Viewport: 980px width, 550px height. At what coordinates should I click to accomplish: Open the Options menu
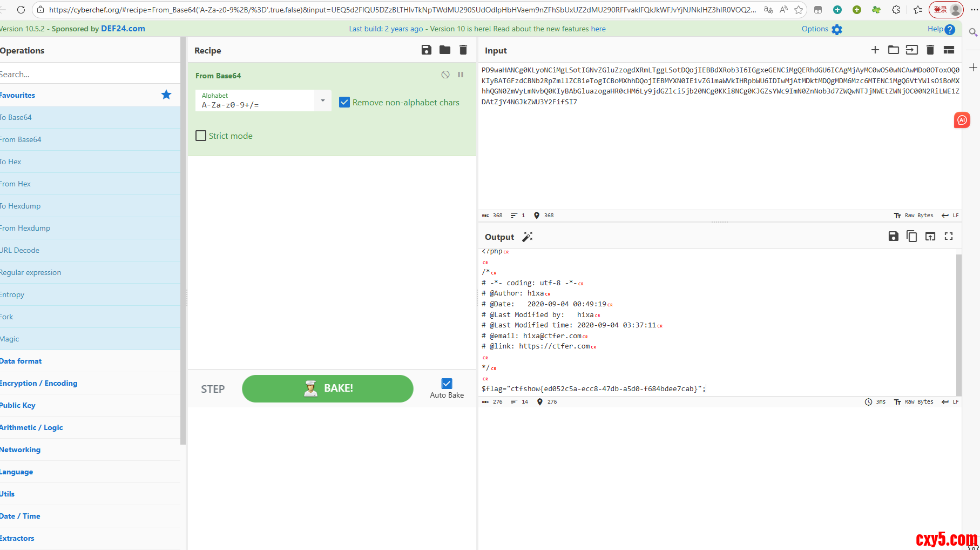(821, 29)
